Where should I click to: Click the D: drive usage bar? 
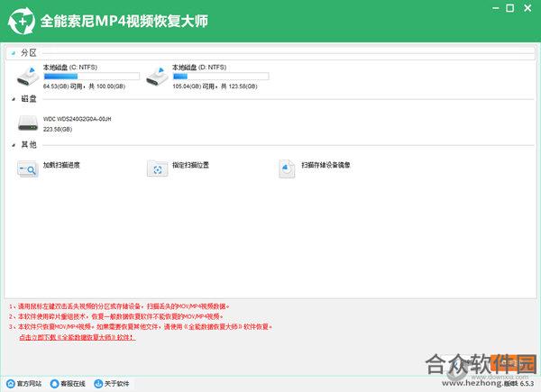pos(221,77)
